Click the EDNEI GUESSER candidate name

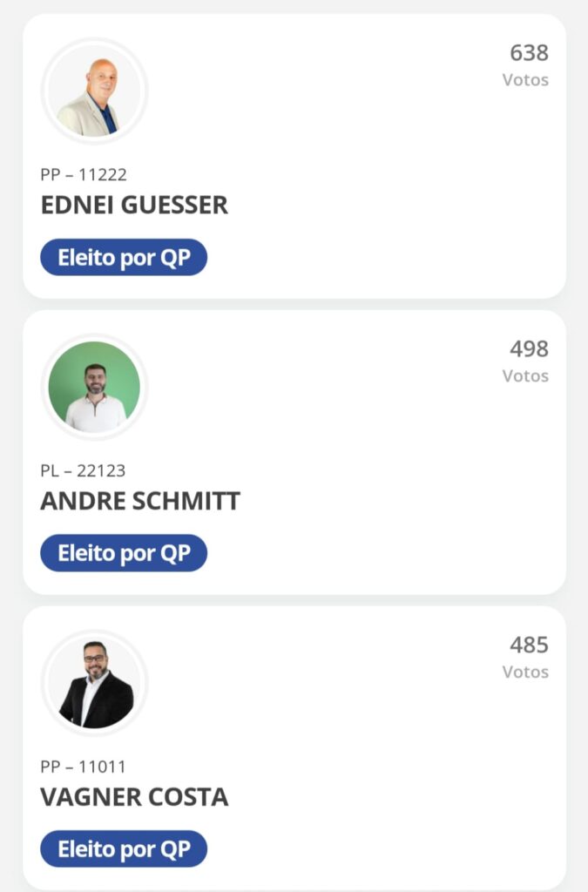(x=134, y=205)
